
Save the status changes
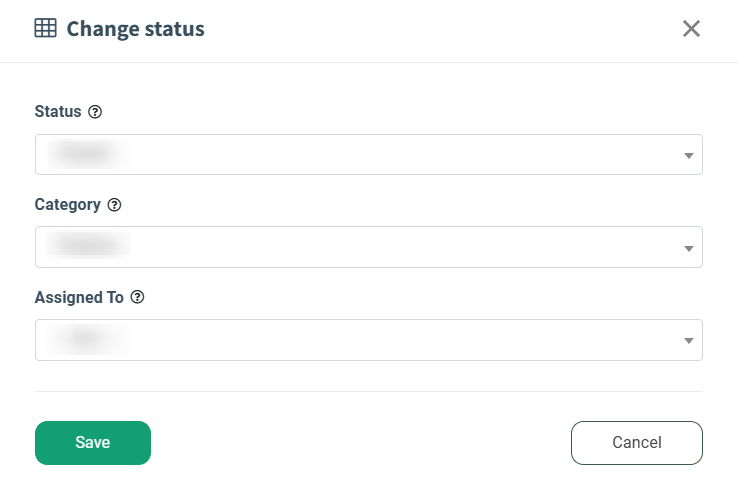(93, 443)
